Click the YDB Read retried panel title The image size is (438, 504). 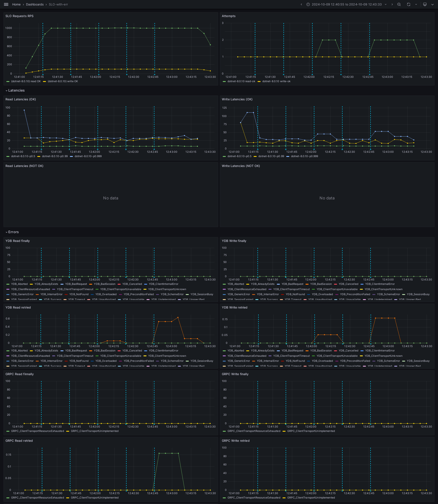coord(18,308)
